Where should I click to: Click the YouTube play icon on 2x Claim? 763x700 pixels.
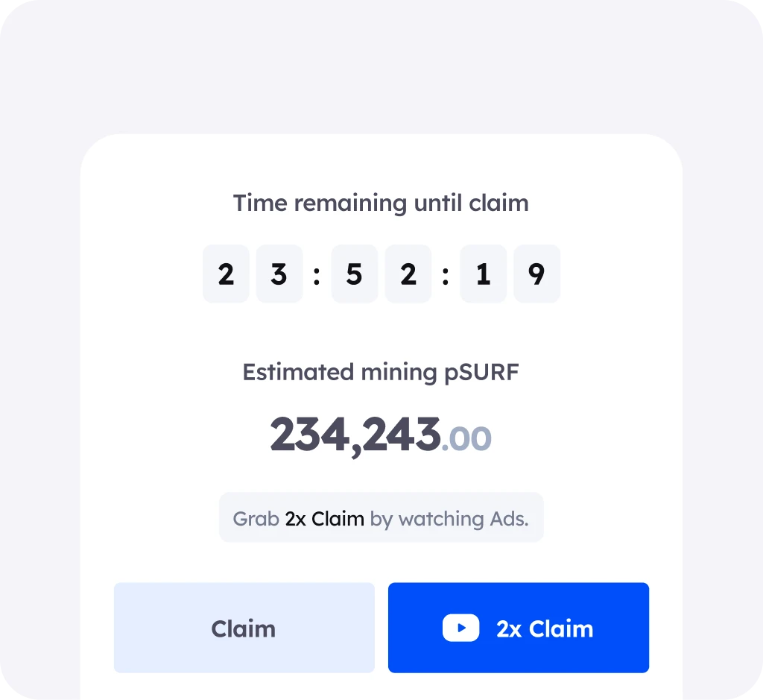click(460, 628)
